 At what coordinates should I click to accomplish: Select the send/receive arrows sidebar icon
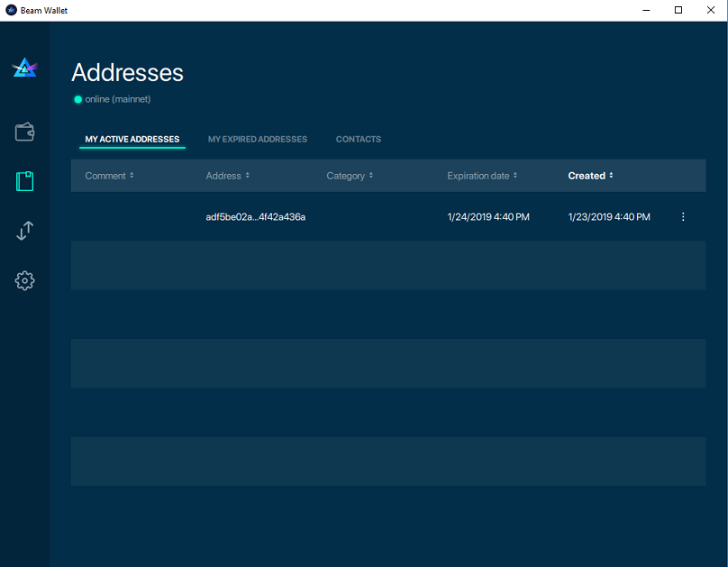[24, 231]
